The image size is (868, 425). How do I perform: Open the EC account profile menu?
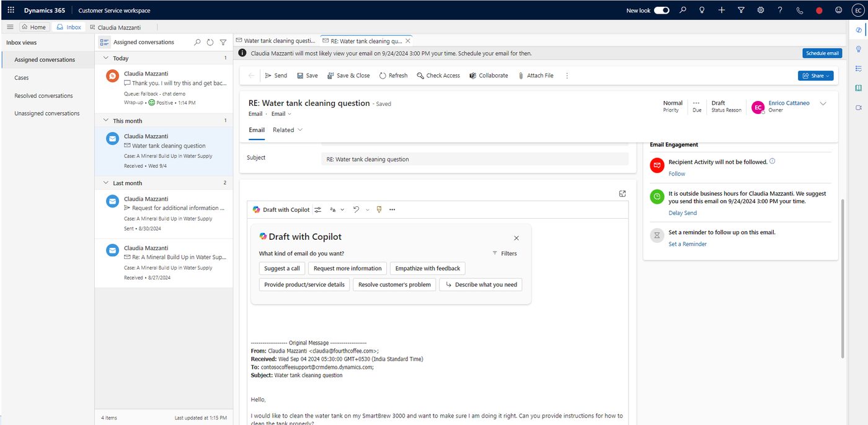857,10
